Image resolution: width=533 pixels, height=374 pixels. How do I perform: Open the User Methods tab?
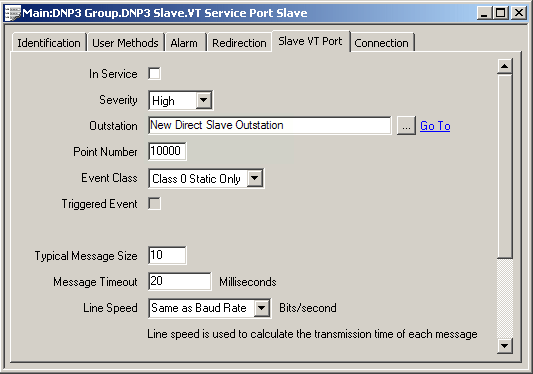pos(125,43)
